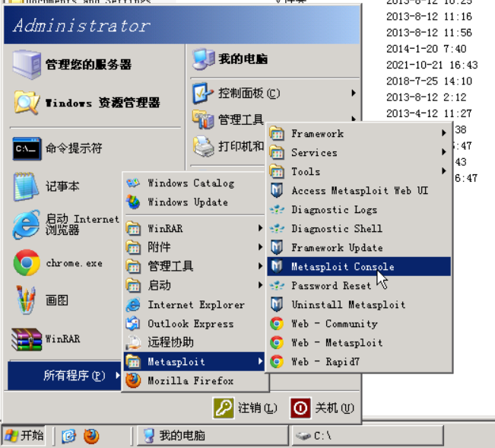
Task: Open 启动 Internet 浏览器 entry
Action: (x=65, y=224)
